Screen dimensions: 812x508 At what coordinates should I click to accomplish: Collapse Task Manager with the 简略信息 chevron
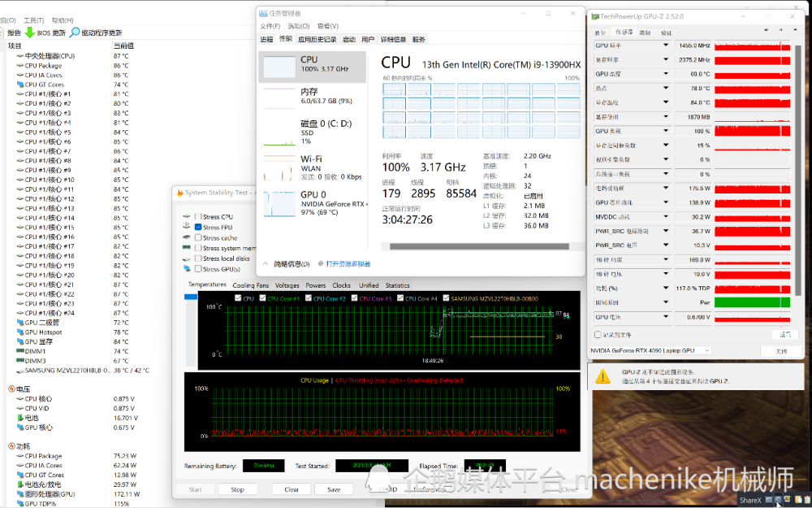(266, 264)
